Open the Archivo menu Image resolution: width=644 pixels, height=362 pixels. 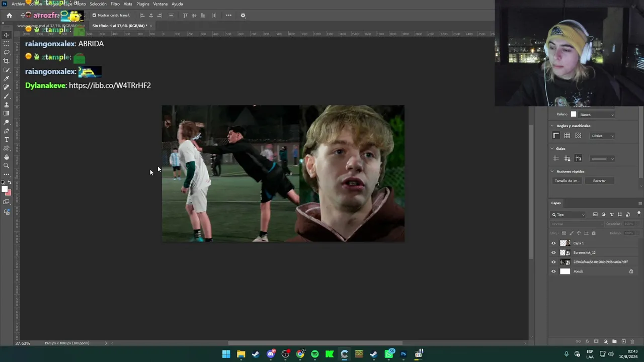[x=18, y=4]
